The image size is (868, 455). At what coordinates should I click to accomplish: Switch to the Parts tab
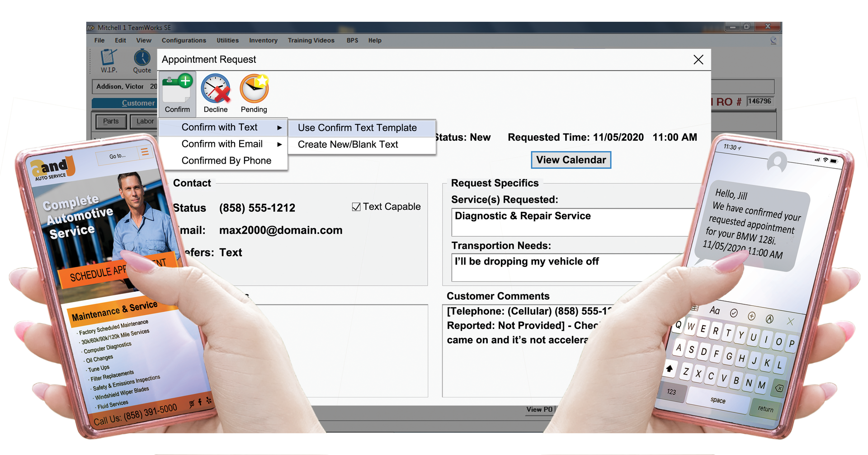point(111,121)
